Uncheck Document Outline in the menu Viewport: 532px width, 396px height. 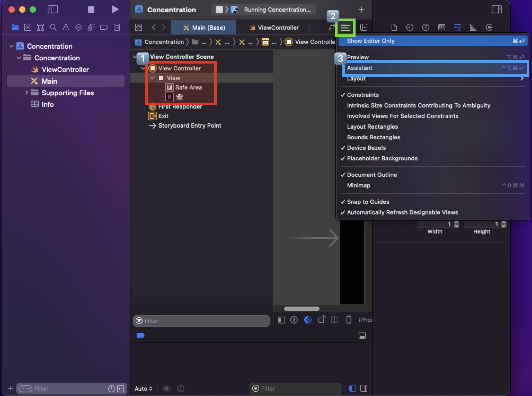[x=372, y=175]
